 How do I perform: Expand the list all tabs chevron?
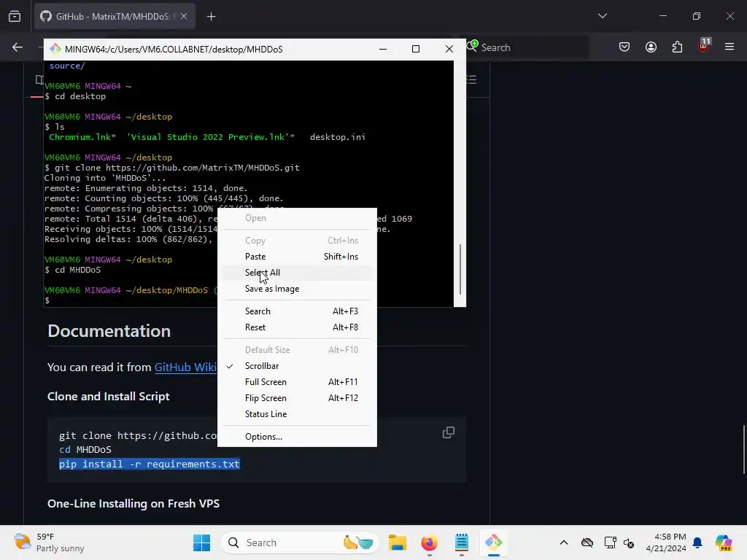(602, 16)
